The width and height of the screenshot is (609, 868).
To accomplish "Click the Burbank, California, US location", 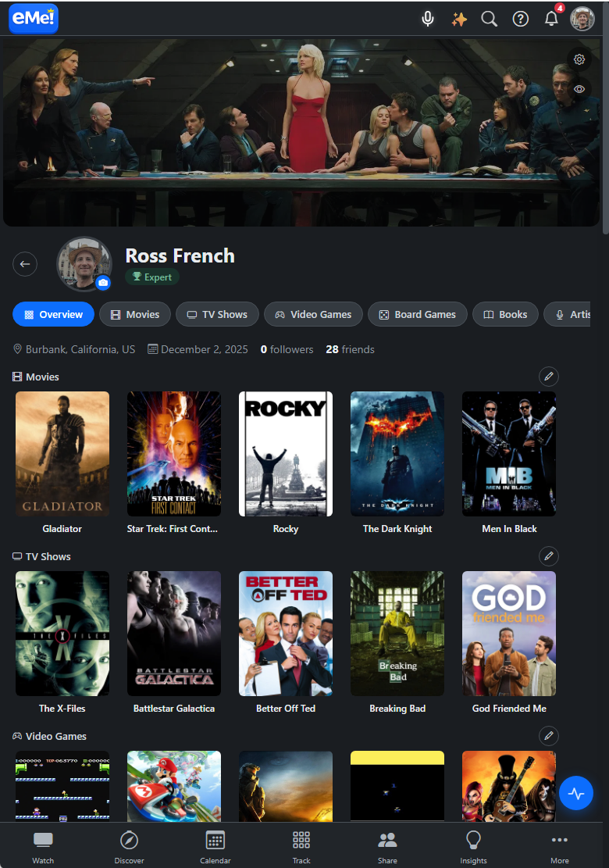I will coord(74,349).
